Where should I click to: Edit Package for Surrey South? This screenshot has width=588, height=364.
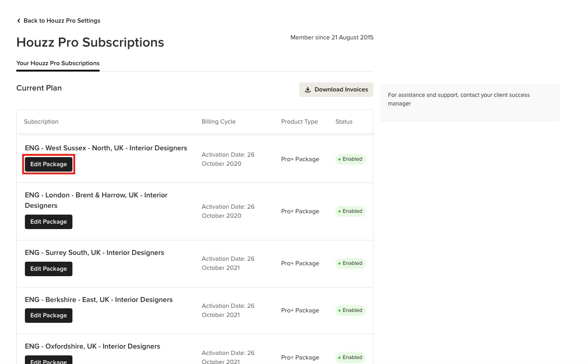(x=48, y=269)
